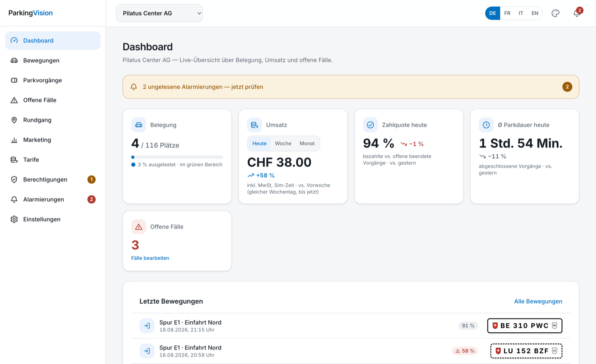The width and height of the screenshot is (596, 364).
Task: Click entry arrow icon for 21:15 movement
Action: pyautogui.click(x=147, y=326)
